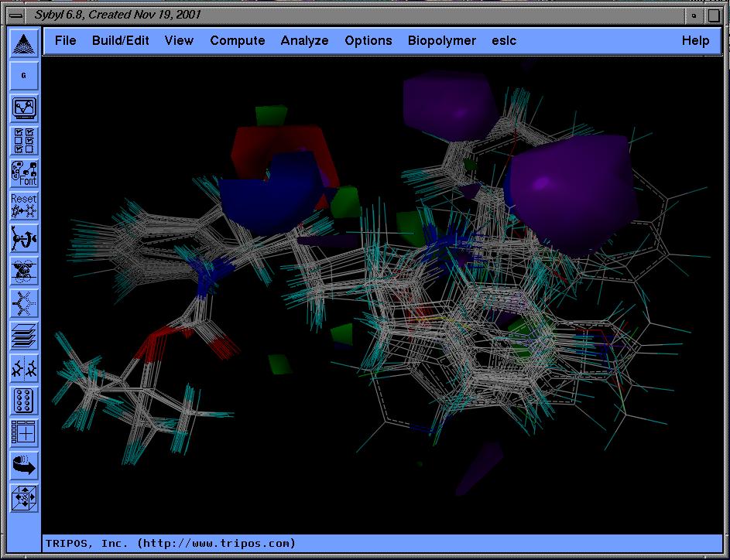This screenshot has height=560, width=730.
Task: Click the paired molecules icon
Action: coord(24,368)
